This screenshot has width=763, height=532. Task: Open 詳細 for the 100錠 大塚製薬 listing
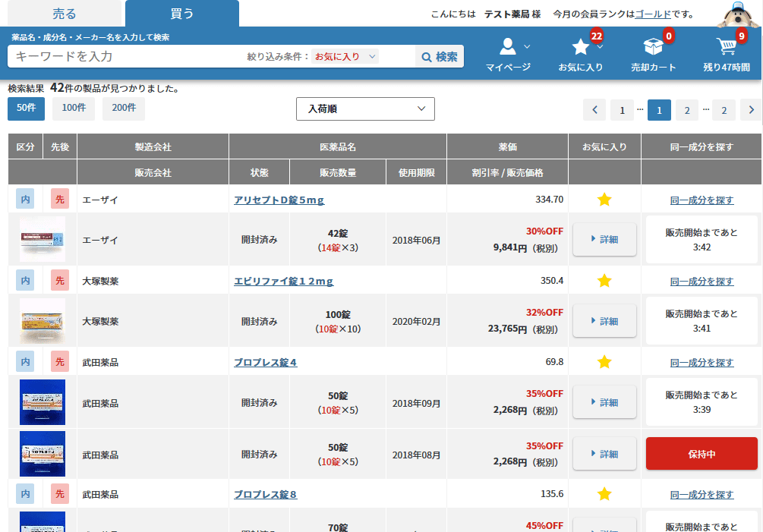coord(604,321)
